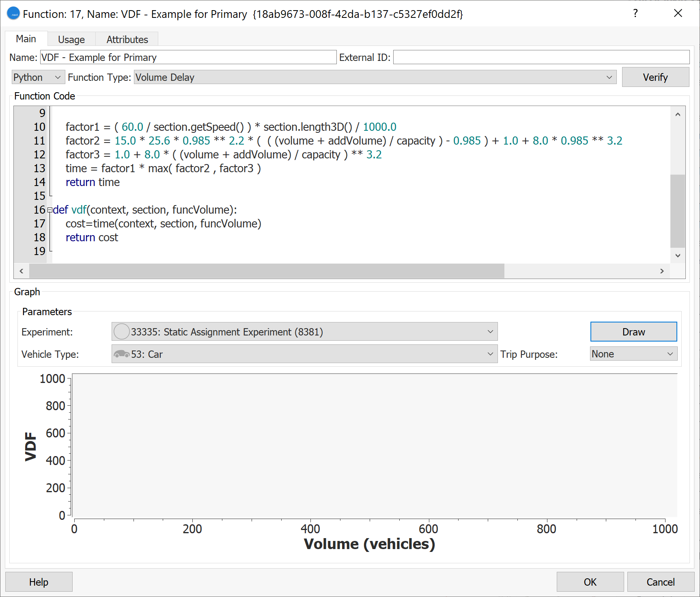Open the Trip Purpose dropdown
The image size is (700, 597).
tap(633, 354)
